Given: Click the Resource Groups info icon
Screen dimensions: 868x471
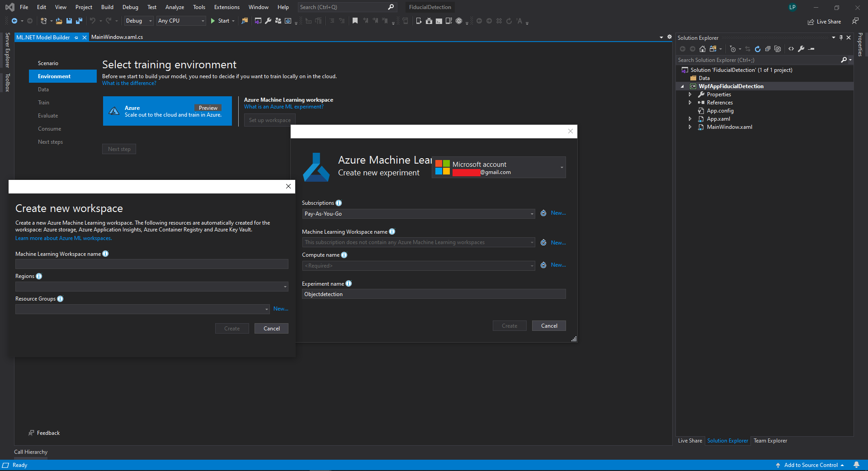Looking at the screenshot, I should [60, 299].
